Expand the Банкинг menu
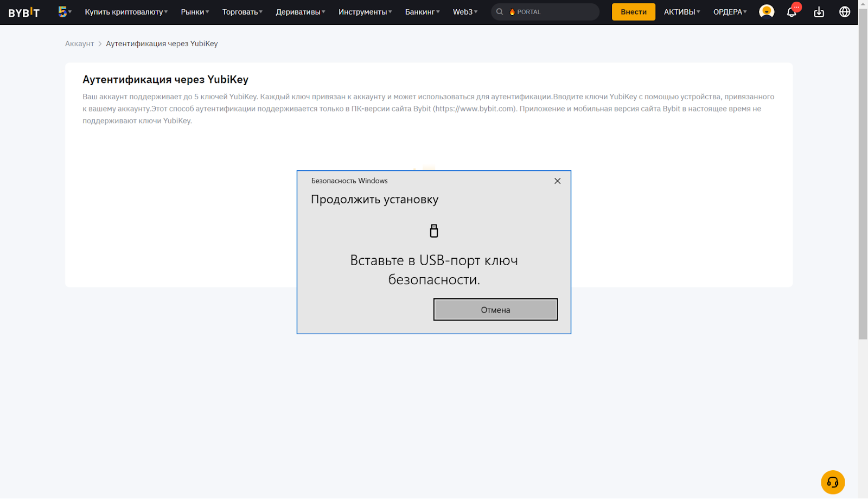Viewport: 868px width, 499px height. tap(423, 12)
